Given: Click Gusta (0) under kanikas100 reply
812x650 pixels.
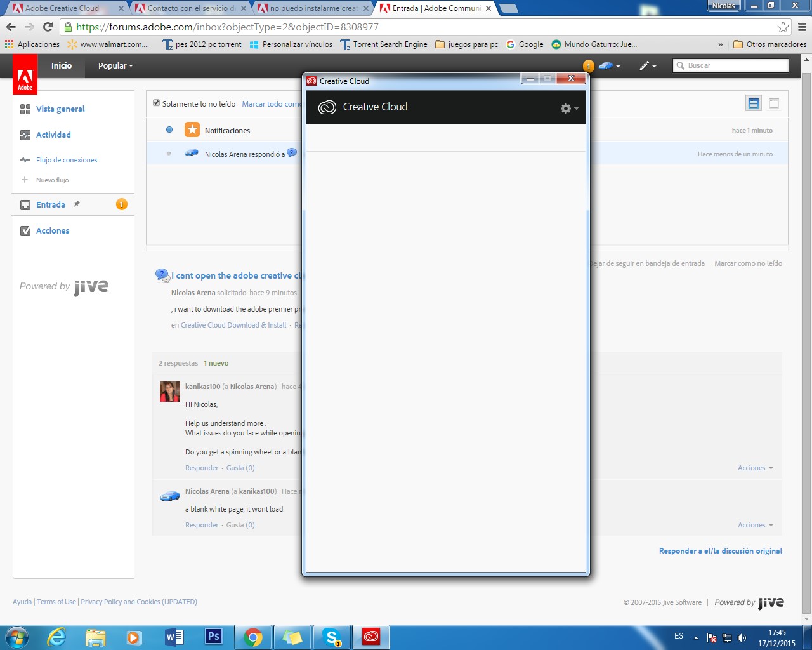Looking at the screenshot, I should [240, 468].
